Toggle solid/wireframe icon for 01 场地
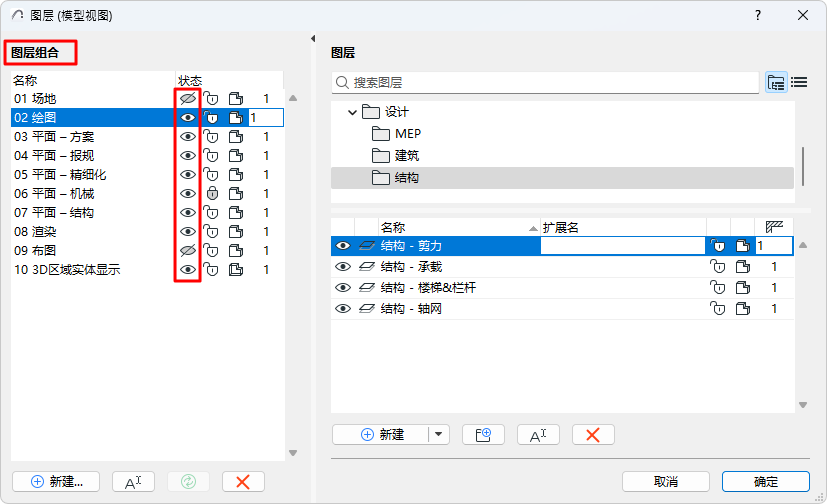 (236, 99)
